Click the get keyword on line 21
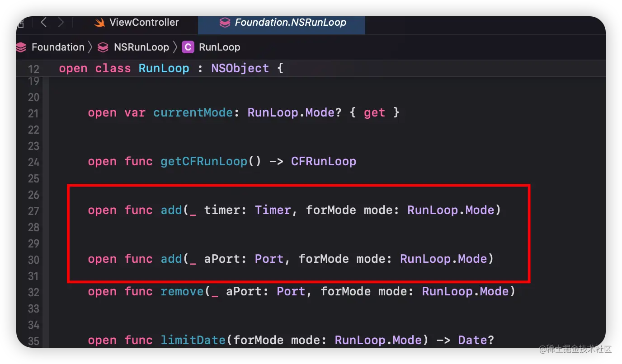 [x=374, y=113]
